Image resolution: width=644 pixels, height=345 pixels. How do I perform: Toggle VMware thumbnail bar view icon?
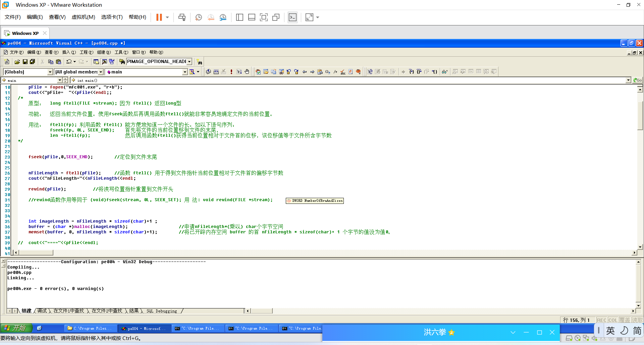tap(252, 17)
